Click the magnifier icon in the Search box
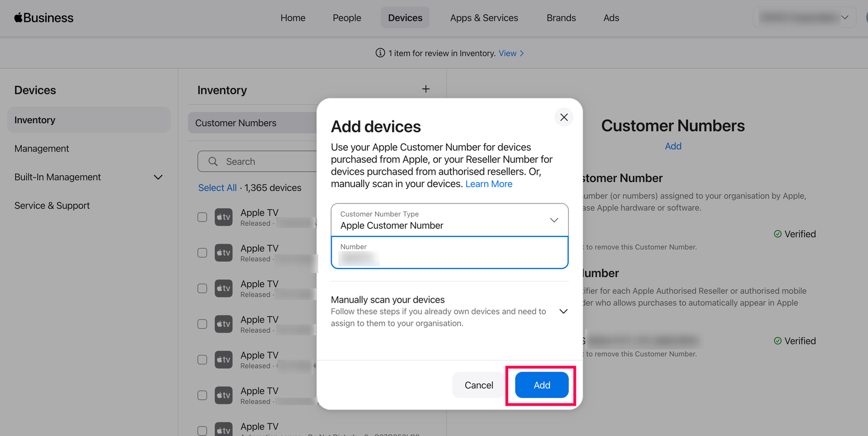 (x=213, y=162)
